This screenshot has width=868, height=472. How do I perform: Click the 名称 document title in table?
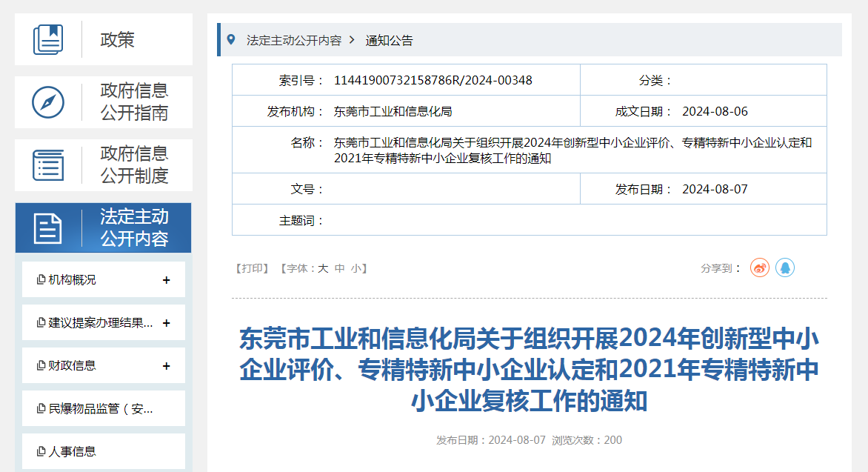[573, 150]
